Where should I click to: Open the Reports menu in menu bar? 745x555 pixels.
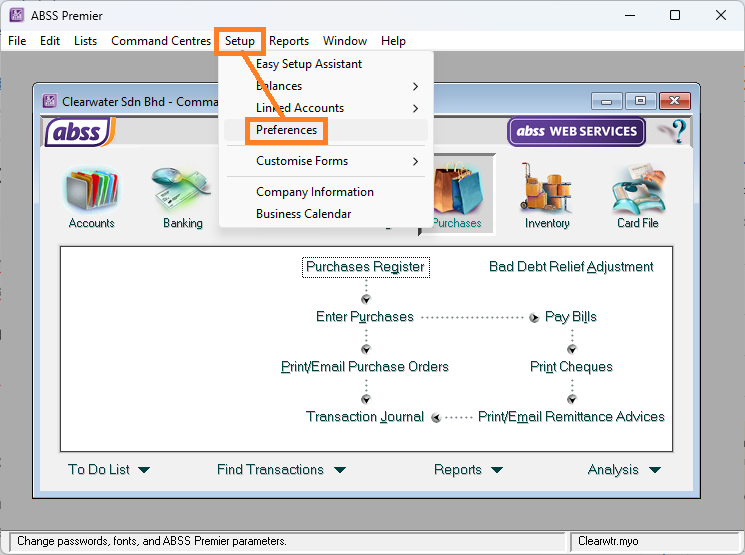coord(289,41)
